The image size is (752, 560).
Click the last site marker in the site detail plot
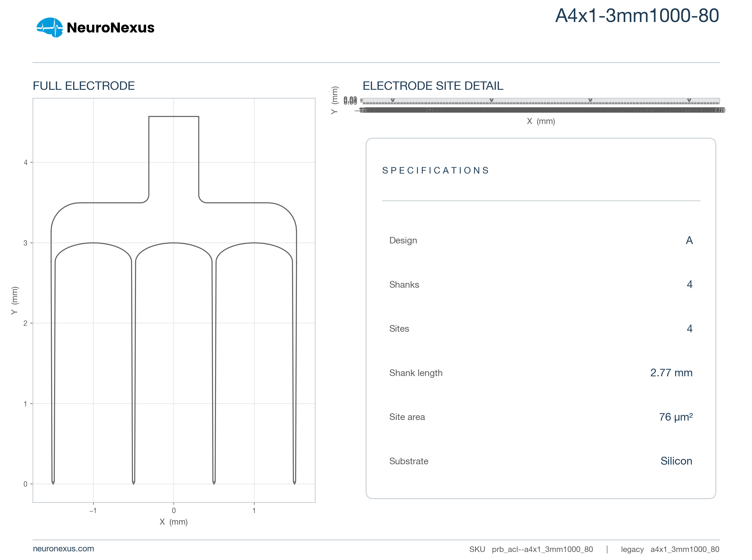[689, 100]
